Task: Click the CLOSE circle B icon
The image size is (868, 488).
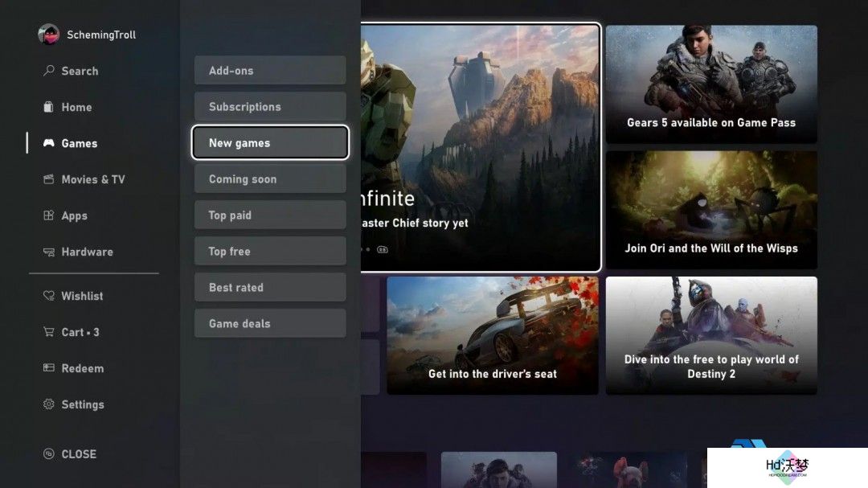Action: point(49,453)
